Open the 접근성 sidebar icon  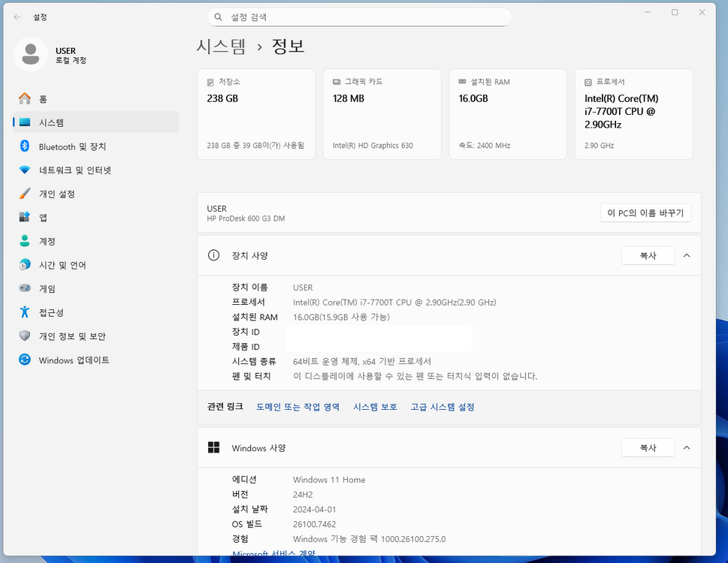pyautogui.click(x=23, y=312)
